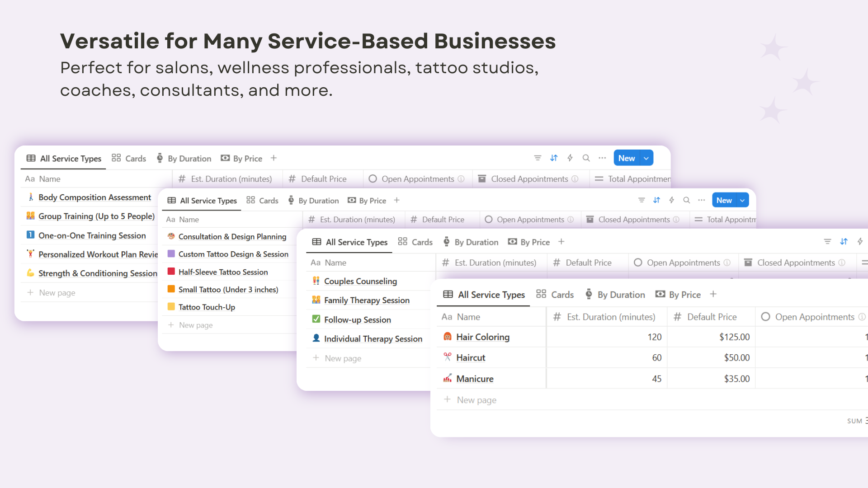Click Body Composition Assessment page icon

pos(31,197)
